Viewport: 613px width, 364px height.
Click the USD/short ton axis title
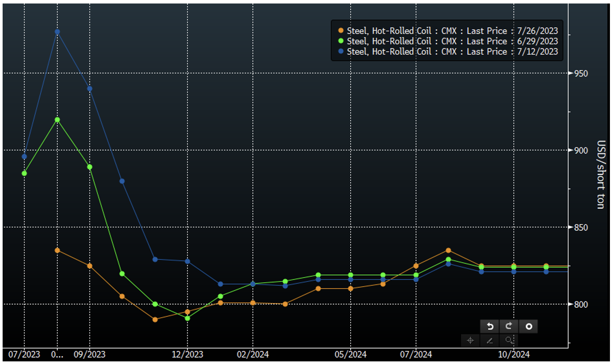coord(600,175)
